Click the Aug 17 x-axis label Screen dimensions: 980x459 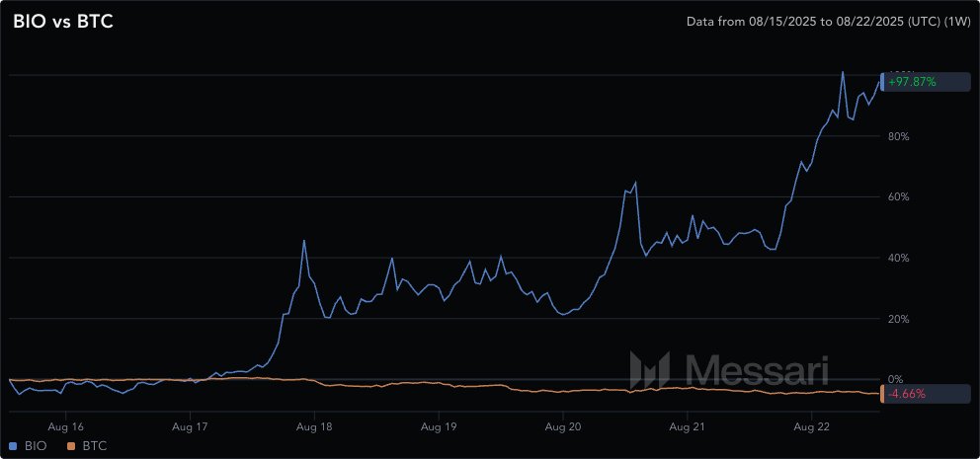[190, 427]
